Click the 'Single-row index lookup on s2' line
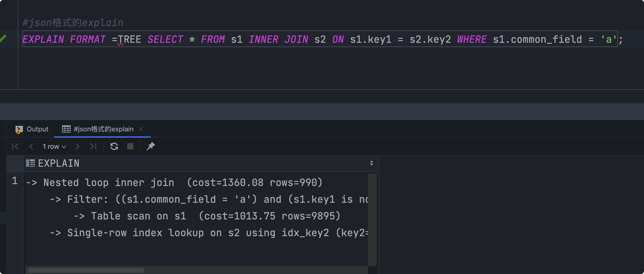This screenshot has width=644, height=274. click(x=209, y=233)
